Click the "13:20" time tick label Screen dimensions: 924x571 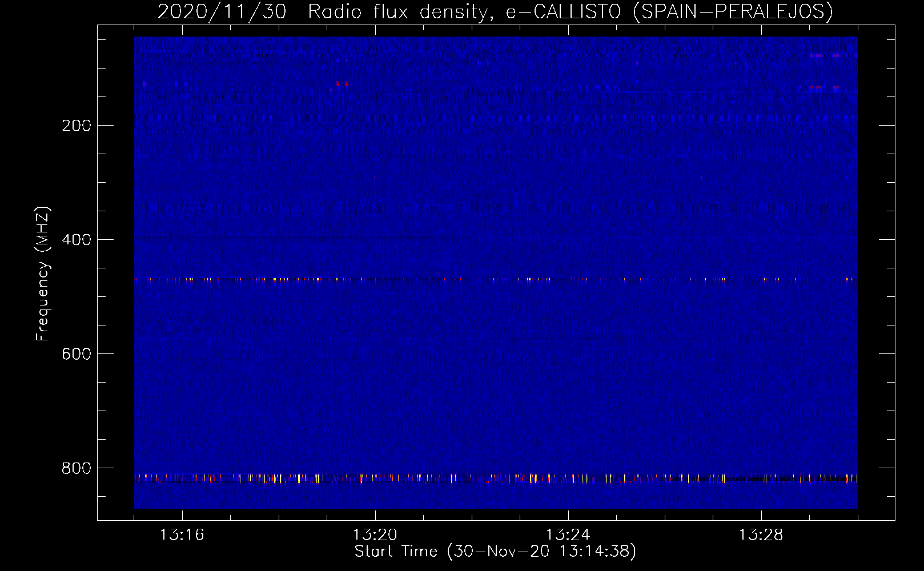[375, 535]
